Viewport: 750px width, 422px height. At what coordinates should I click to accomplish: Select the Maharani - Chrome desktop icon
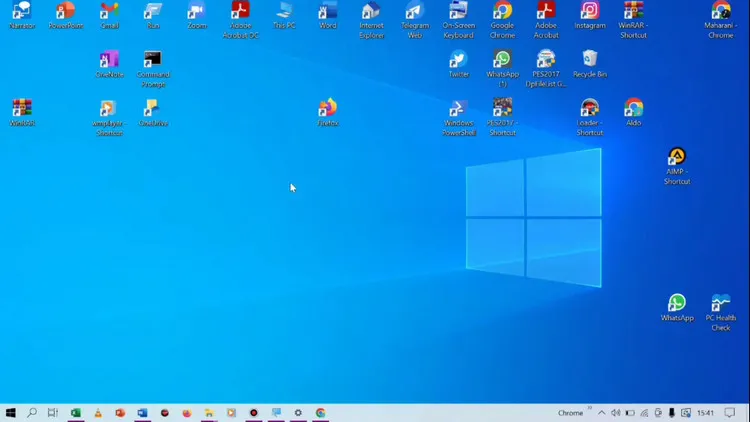tap(720, 20)
